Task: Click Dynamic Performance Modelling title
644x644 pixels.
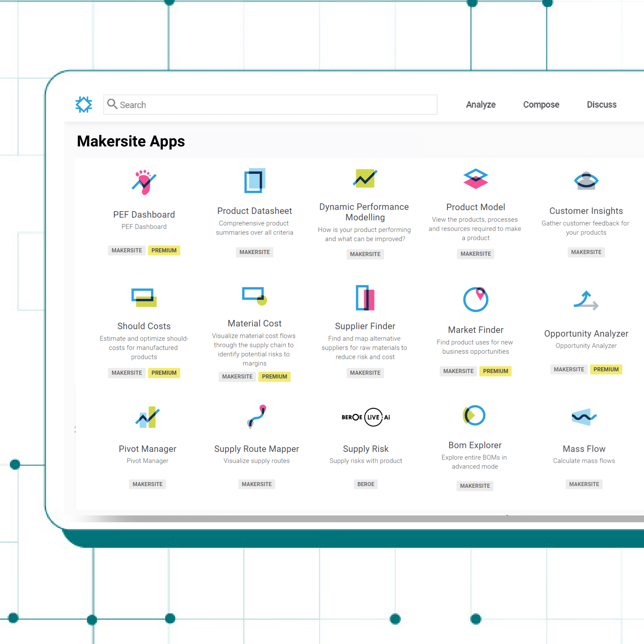Action: 364,212
